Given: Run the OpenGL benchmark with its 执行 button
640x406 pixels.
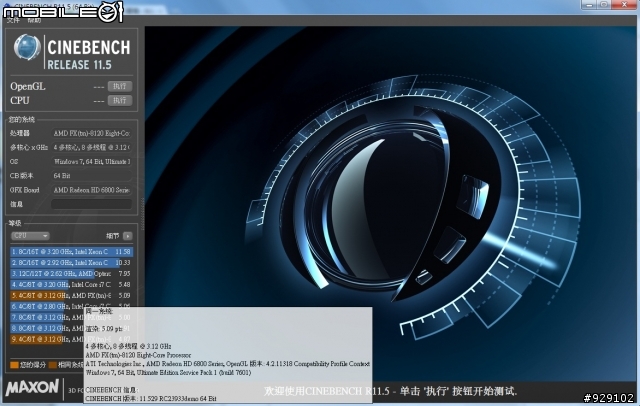Looking at the screenshot, I should (x=120, y=86).
